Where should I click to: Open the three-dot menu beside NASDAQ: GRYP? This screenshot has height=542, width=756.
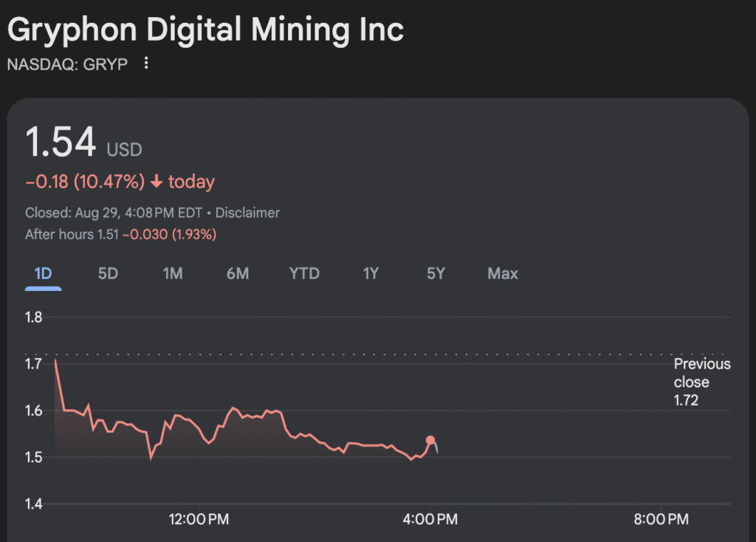tap(146, 64)
